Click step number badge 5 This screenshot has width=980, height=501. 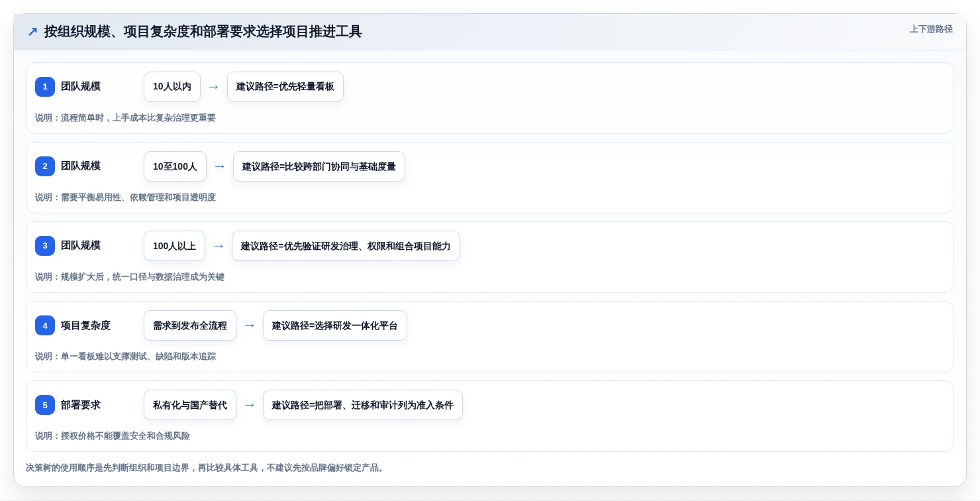click(45, 405)
